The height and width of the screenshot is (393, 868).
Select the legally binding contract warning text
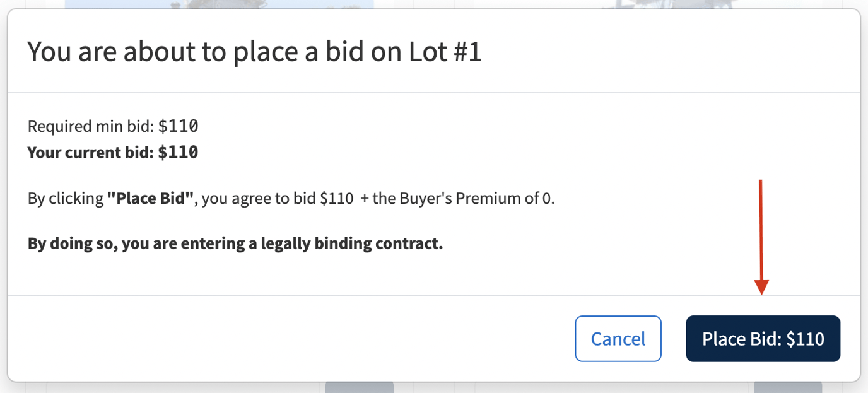[x=234, y=243]
